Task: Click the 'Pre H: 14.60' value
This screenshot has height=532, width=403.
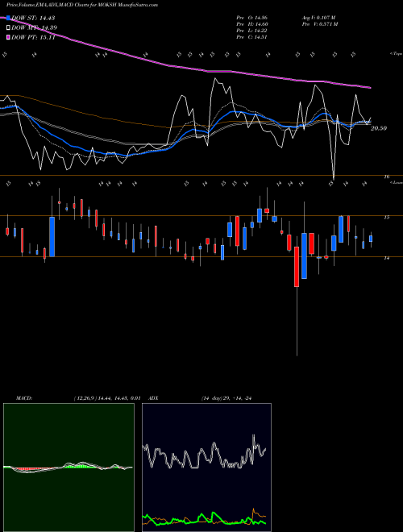Action: [252, 24]
